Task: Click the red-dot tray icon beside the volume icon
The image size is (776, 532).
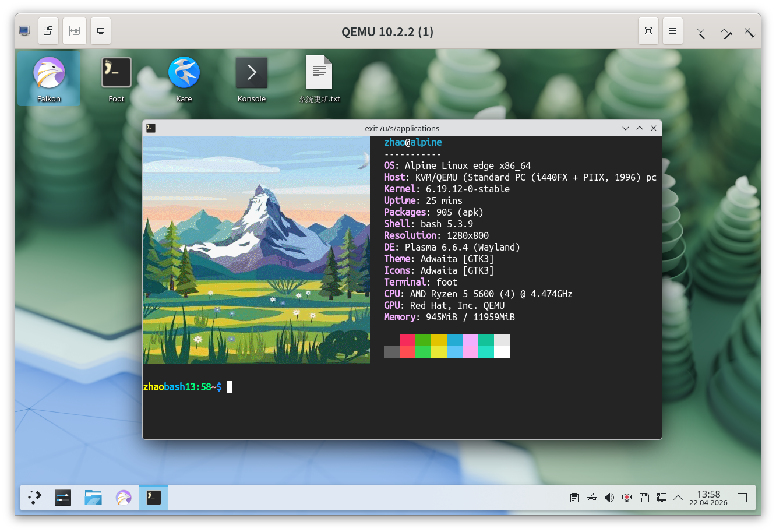Action: tap(627, 498)
